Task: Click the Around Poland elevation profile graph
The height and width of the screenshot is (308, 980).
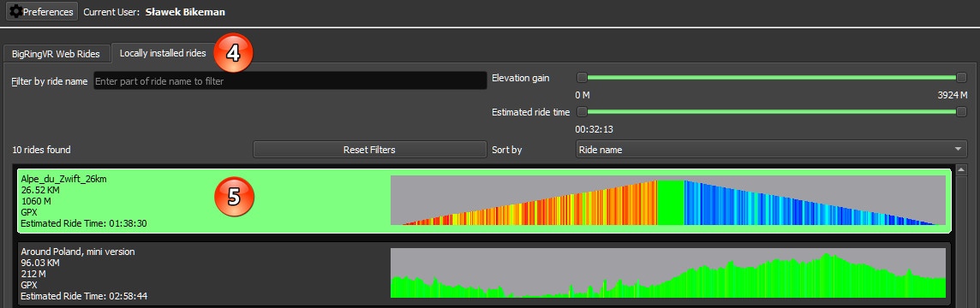Action: tap(667, 272)
